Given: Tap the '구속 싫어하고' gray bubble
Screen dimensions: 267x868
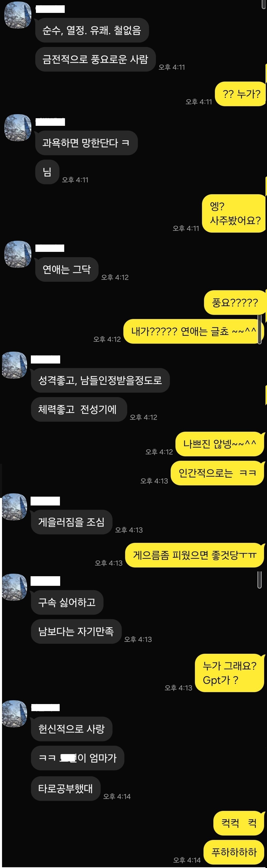Looking at the screenshot, I should [67, 602].
